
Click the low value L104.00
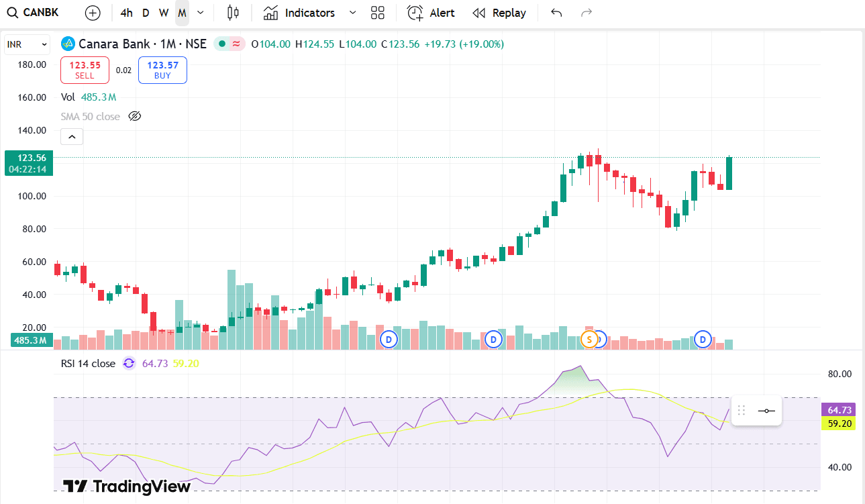pyautogui.click(x=358, y=44)
